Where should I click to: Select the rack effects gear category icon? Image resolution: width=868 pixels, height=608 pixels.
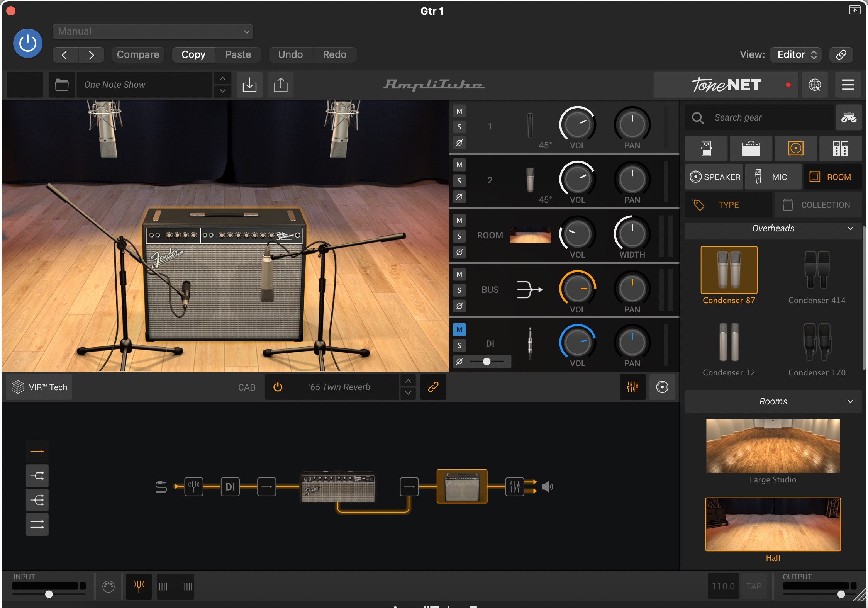[x=840, y=148]
